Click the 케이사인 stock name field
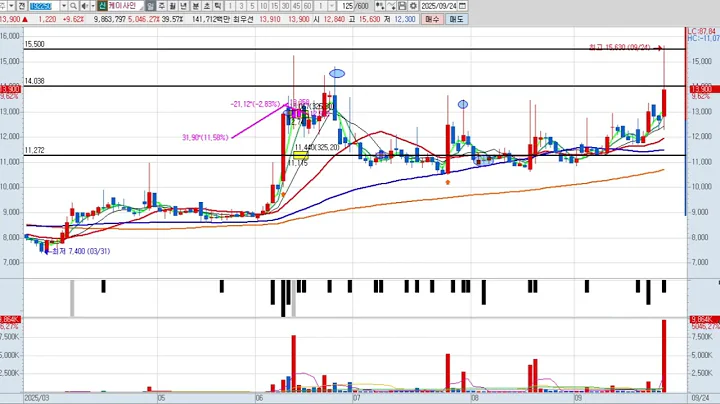This screenshot has height=404, width=720. 125,6
